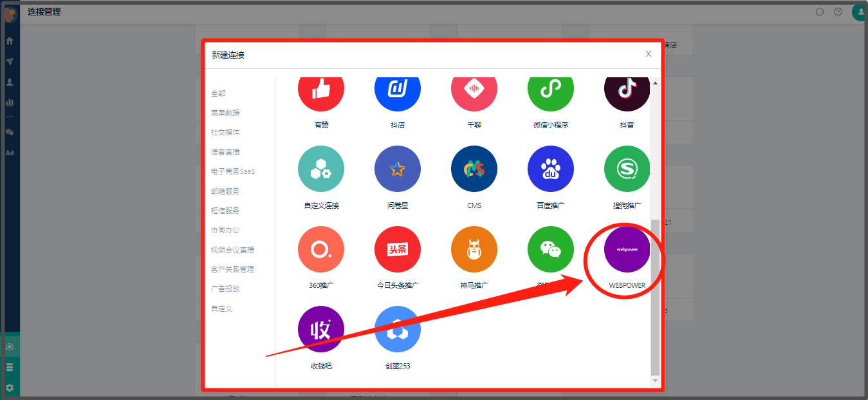
Task: Select the 视频会议直播 category
Action: click(232, 250)
